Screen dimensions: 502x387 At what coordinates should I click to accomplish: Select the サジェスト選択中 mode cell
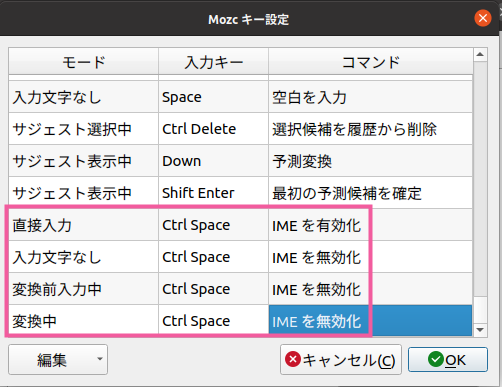(x=83, y=129)
